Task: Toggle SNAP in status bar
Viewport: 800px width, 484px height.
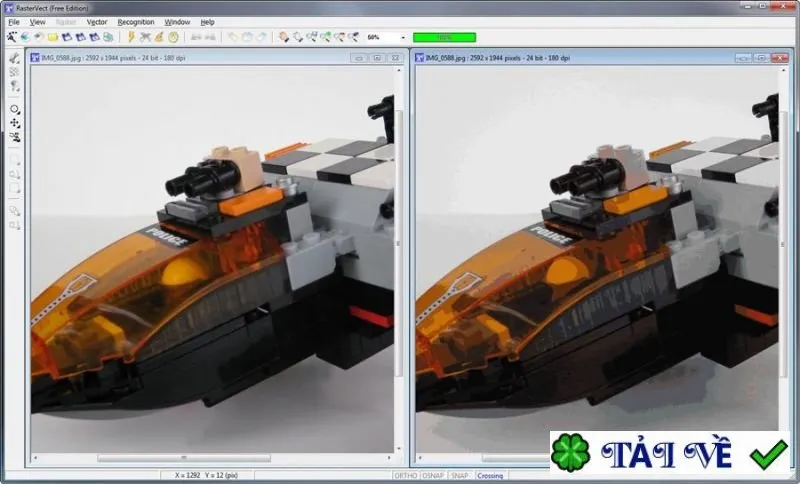Action: pyautogui.click(x=460, y=475)
